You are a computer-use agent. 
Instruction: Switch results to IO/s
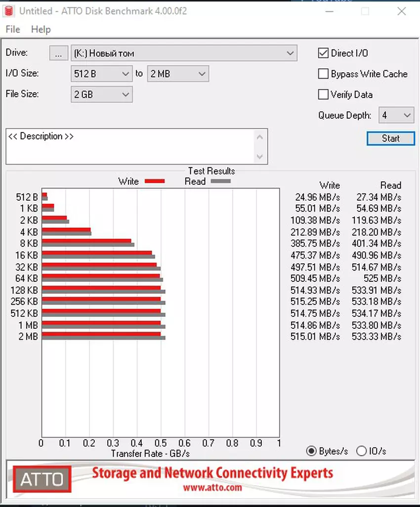362,451
